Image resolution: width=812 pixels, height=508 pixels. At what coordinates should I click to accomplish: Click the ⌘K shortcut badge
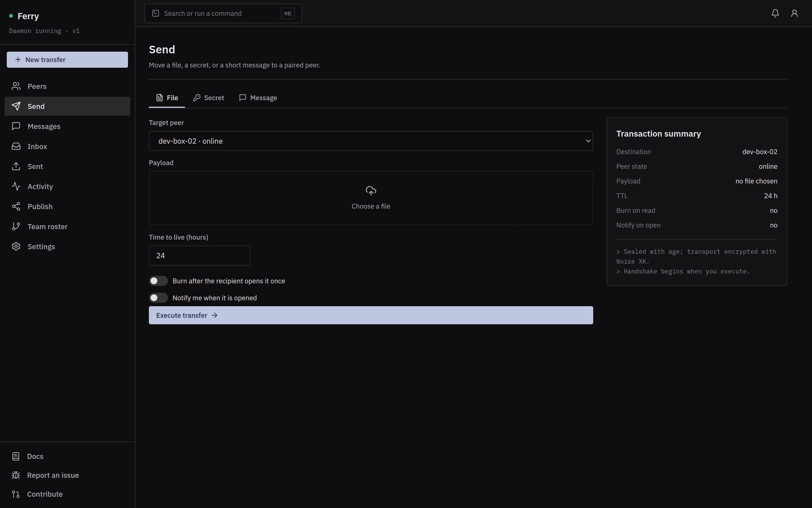(288, 14)
